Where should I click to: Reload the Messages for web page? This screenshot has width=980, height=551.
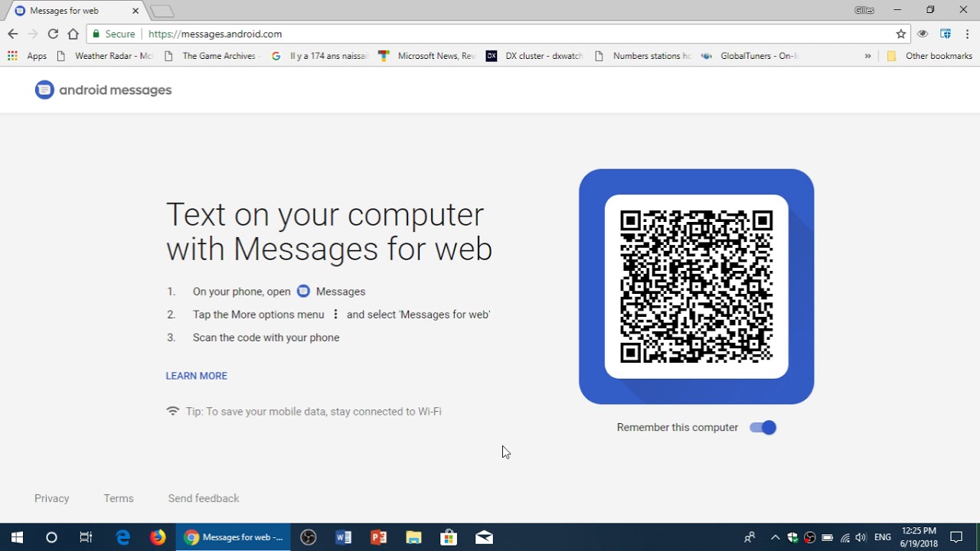(53, 34)
